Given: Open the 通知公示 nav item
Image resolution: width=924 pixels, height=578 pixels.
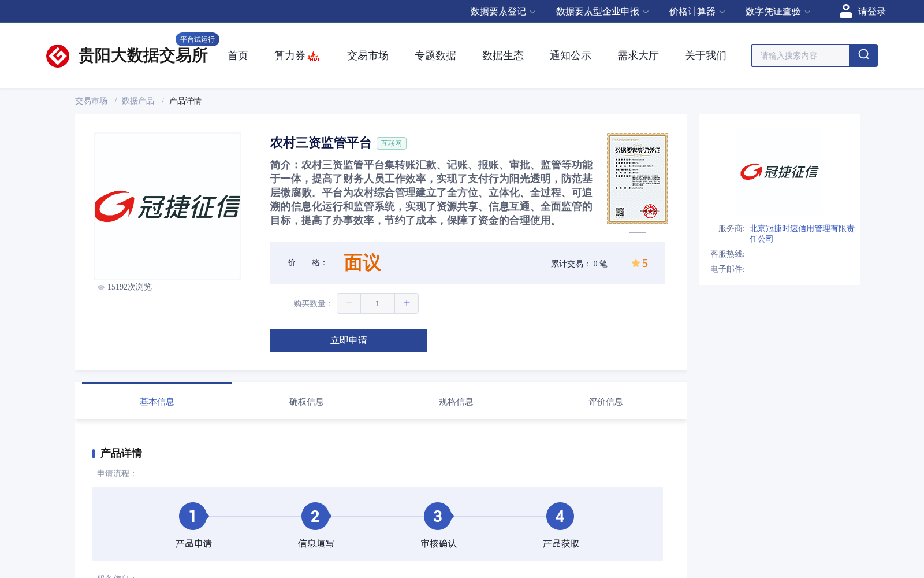Looking at the screenshot, I should 571,55.
